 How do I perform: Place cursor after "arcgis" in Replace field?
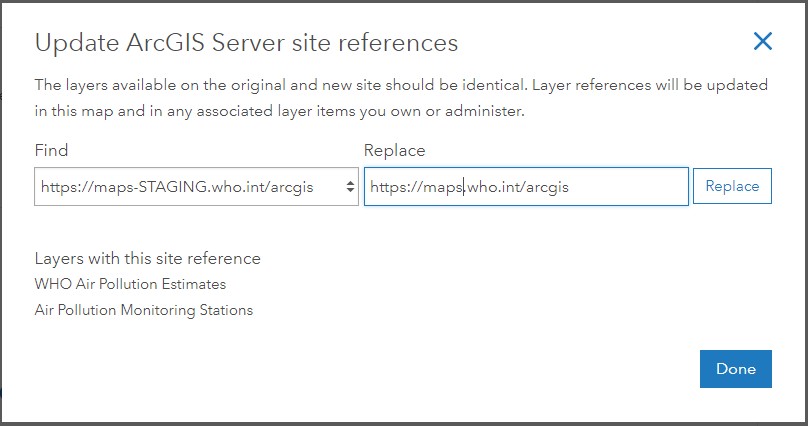[570, 186]
